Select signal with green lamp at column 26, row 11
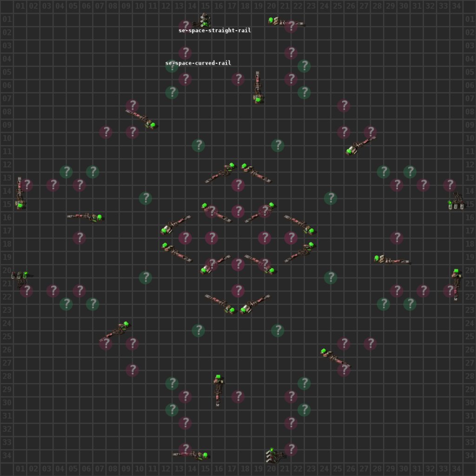This screenshot has height=476, width=476. (x=361, y=145)
